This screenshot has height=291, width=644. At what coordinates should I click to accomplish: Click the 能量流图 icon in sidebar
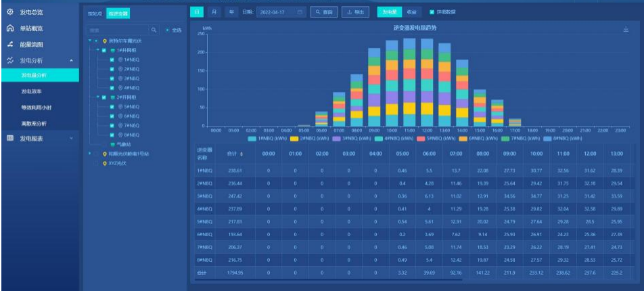coord(10,44)
